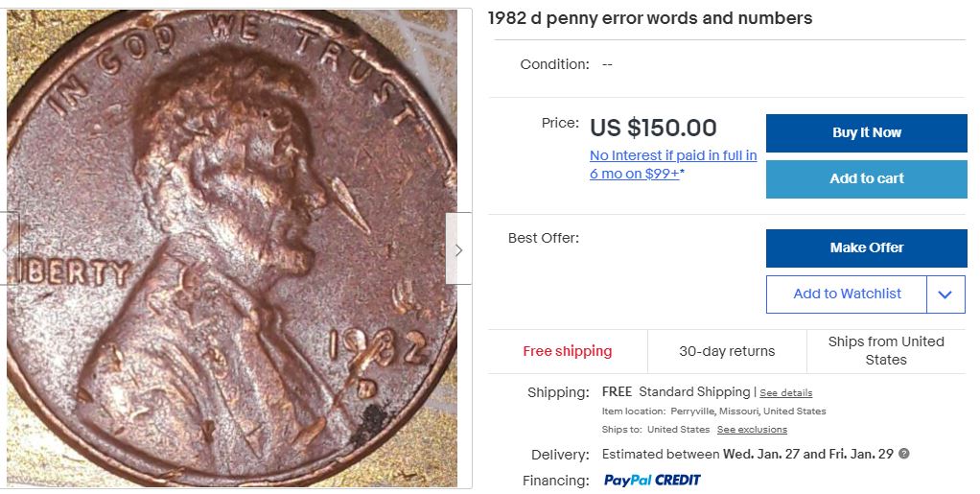
Task: Click the Condition label
Action: (554, 64)
